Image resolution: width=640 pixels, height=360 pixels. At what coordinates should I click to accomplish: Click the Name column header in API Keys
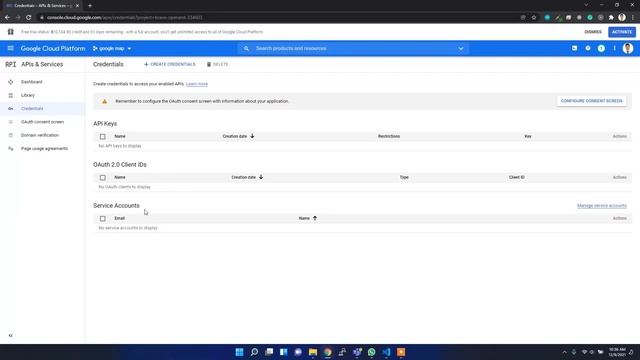[x=120, y=136]
